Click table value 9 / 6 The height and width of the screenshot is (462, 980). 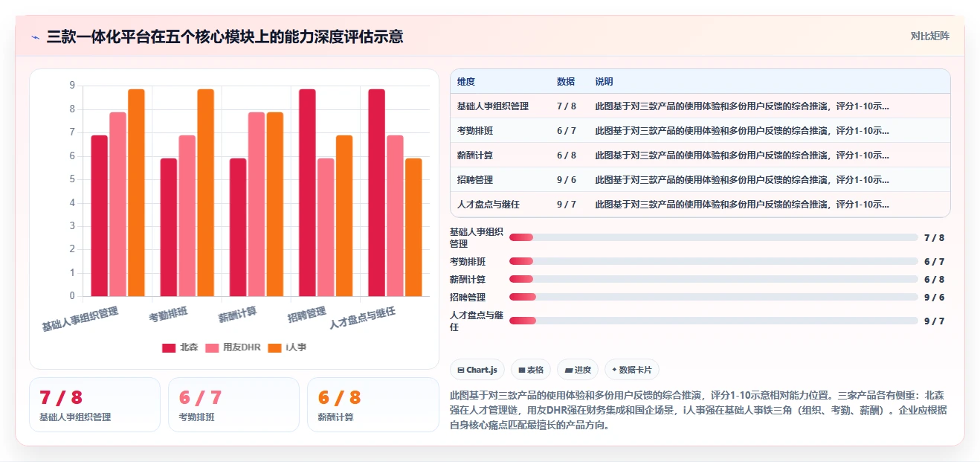click(x=567, y=180)
